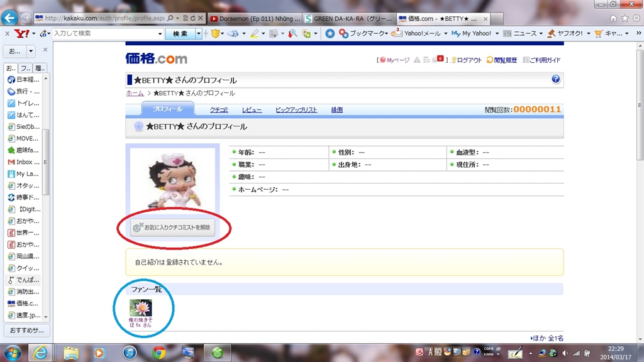The width and height of the screenshot is (644, 362).
Task: Switch to the GREEN DA·KA·RA tab
Action: tap(349, 18)
